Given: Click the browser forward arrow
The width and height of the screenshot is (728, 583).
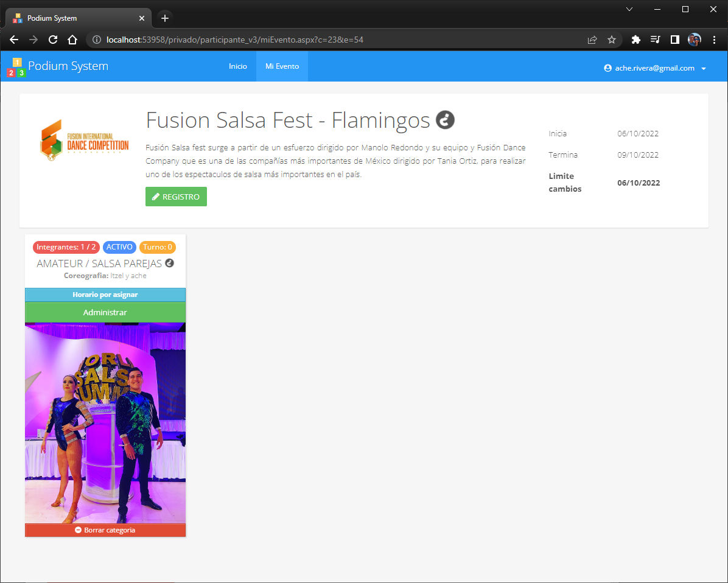Looking at the screenshot, I should tap(33, 40).
